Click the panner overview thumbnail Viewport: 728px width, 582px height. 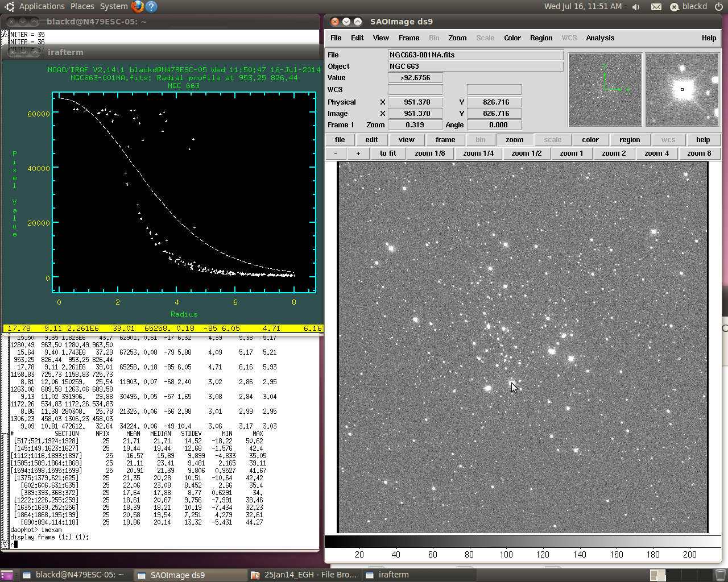605,90
